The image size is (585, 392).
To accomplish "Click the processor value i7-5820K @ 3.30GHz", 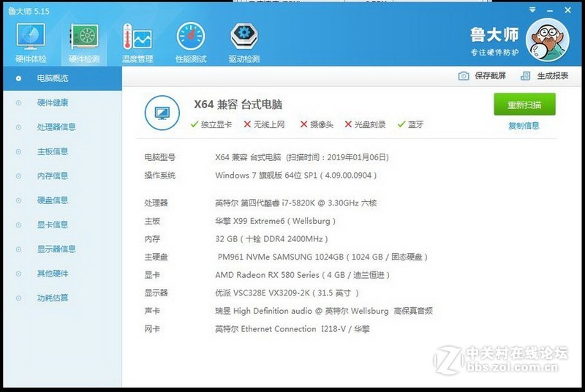I will tap(296, 203).
